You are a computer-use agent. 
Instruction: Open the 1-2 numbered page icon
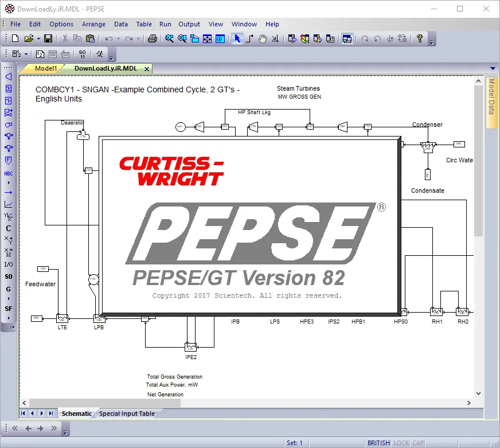pos(40,54)
